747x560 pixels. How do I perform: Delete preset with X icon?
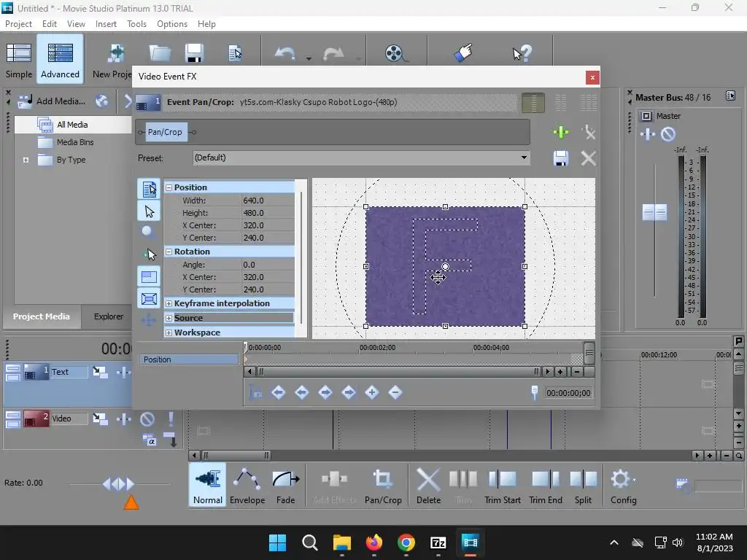point(589,158)
